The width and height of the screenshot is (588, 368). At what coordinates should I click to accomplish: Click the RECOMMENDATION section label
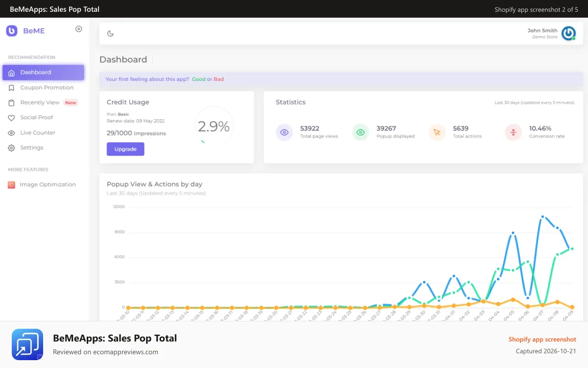(31, 57)
